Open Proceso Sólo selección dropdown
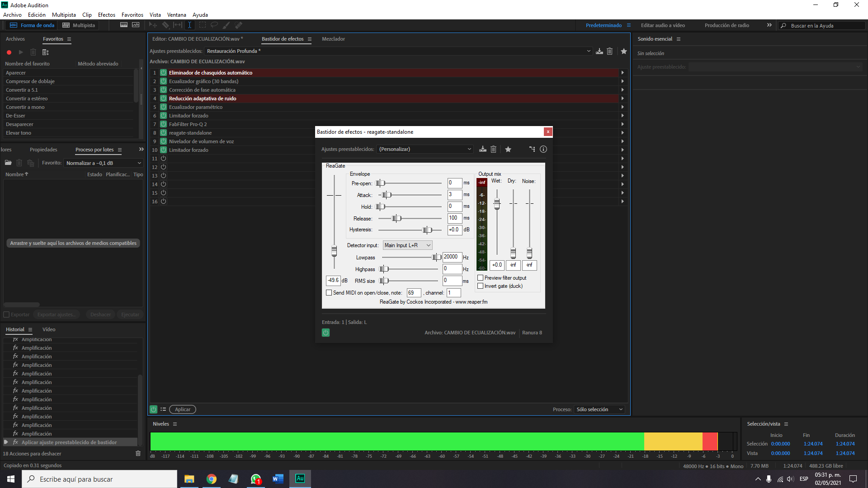868x488 pixels. [599, 409]
